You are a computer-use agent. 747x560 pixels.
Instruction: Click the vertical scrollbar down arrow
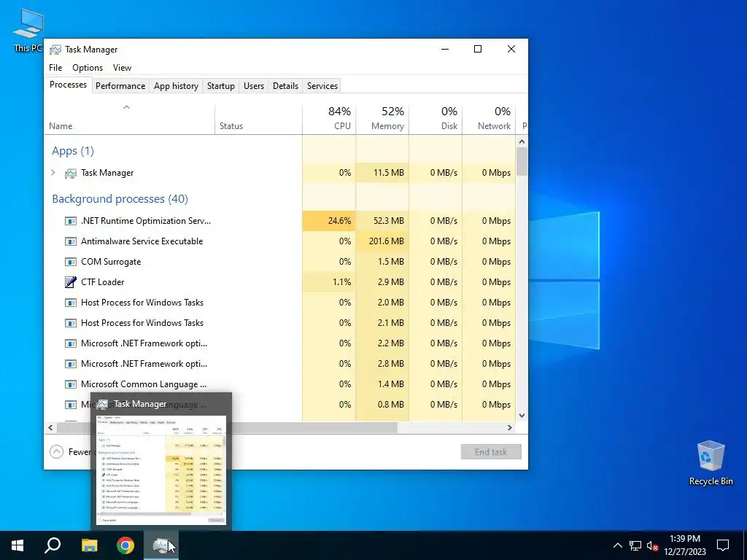(522, 415)
